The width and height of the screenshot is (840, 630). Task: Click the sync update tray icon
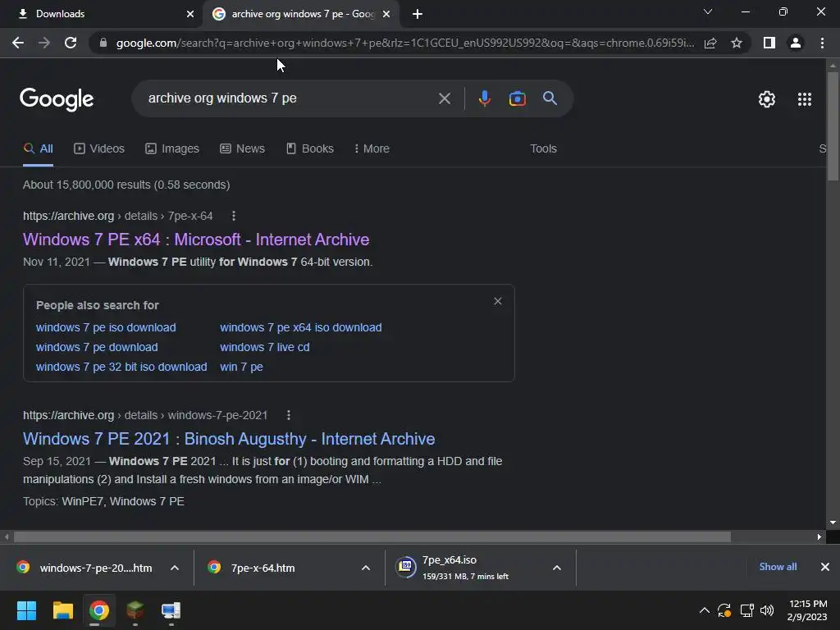click(x=724, y=610)
